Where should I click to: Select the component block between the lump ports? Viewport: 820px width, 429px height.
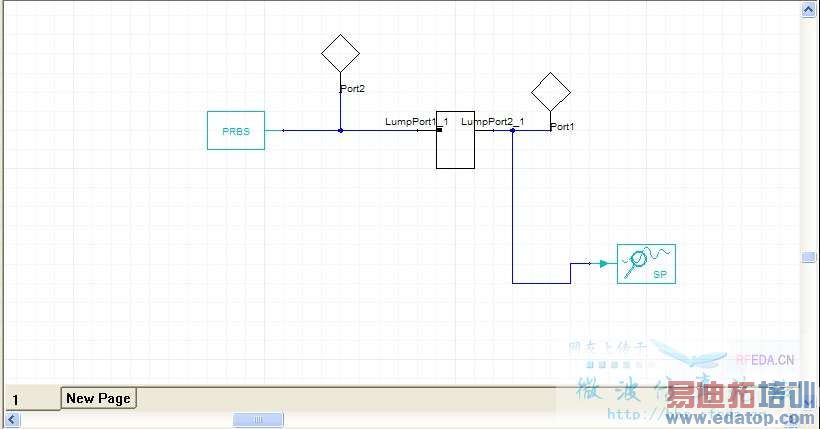pyautogui.click(x=455, y=140)
